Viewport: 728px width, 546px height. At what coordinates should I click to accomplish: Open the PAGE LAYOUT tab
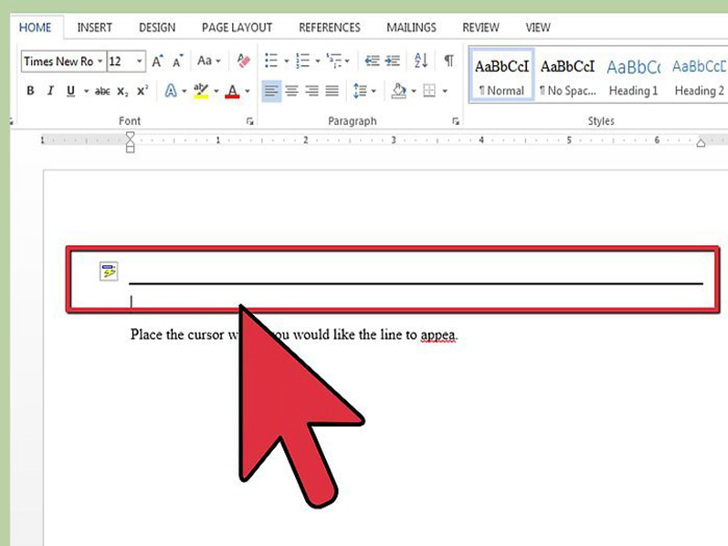[x=237, y=28]
